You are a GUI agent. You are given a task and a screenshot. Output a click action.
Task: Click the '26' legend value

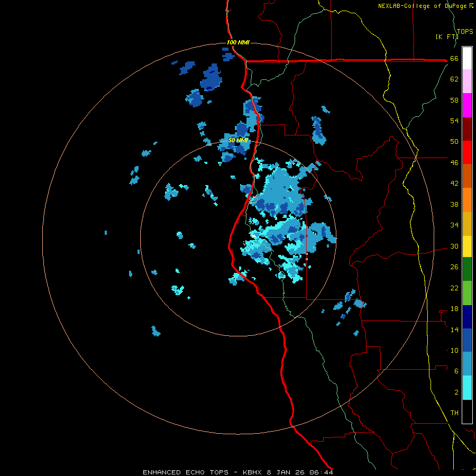[454, 267]
